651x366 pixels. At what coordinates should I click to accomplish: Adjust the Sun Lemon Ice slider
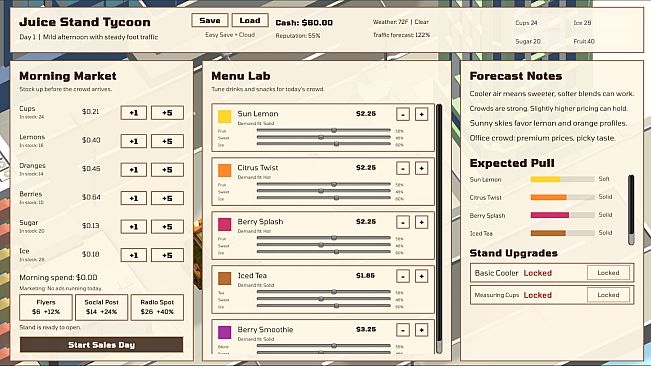point(324,144)
